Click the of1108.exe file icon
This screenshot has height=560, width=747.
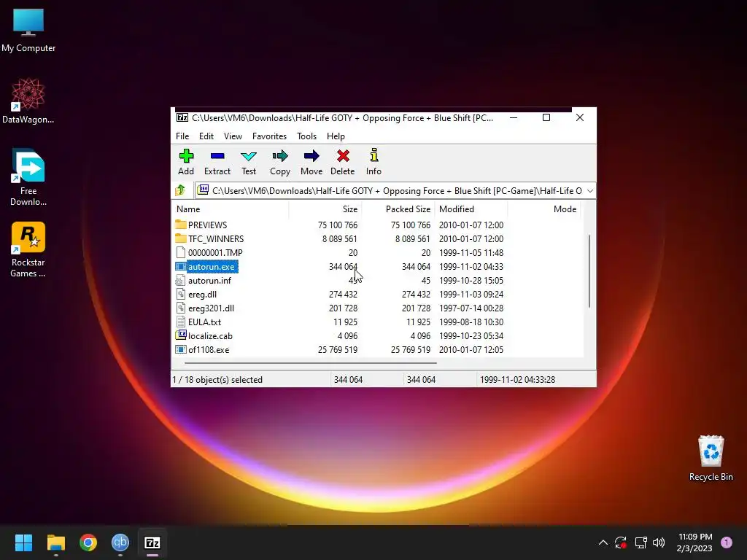(x=181, y=349)
